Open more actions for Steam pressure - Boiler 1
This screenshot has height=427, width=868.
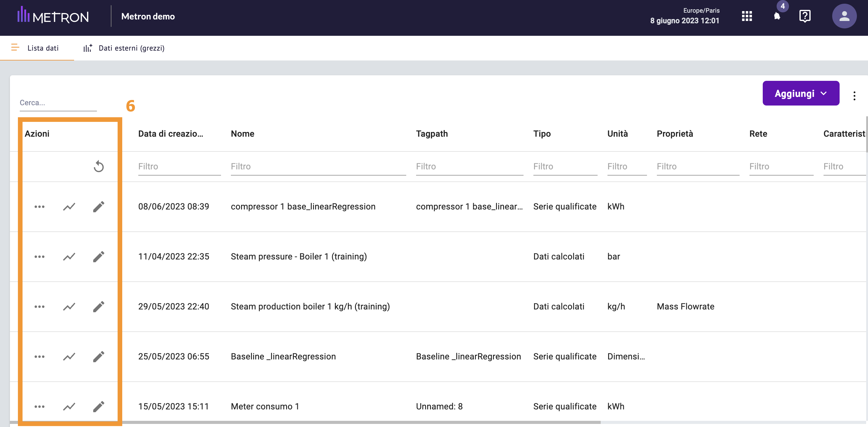pos(40,257)
